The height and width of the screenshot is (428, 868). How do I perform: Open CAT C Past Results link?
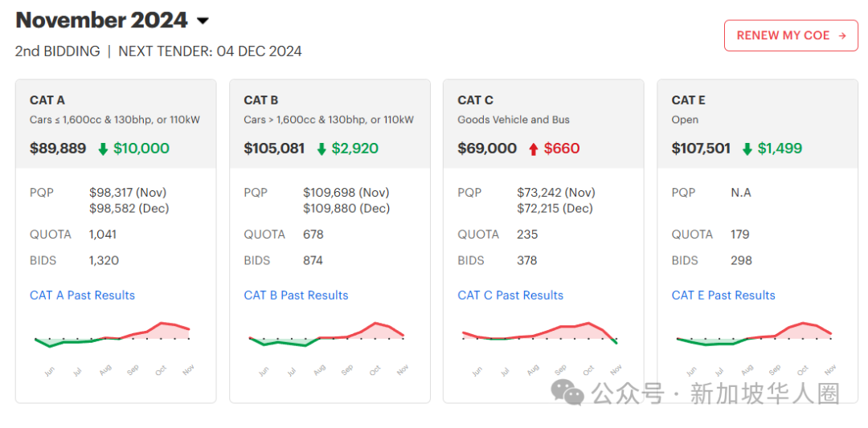(x=510, y=296)
